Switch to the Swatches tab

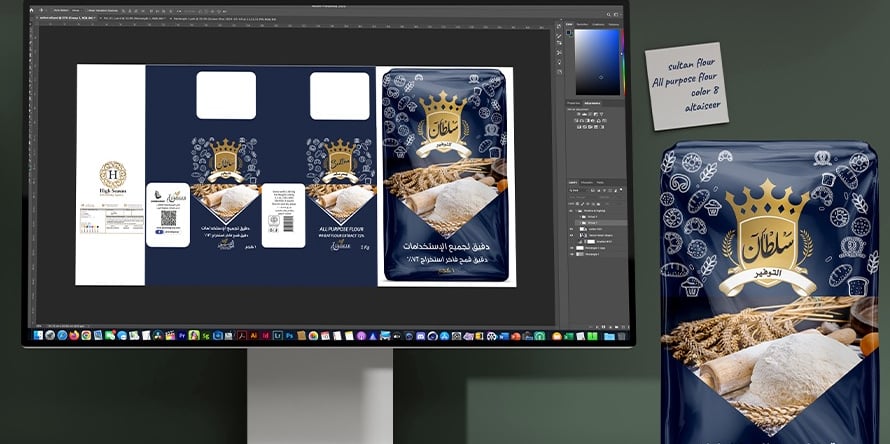[582, 24]
